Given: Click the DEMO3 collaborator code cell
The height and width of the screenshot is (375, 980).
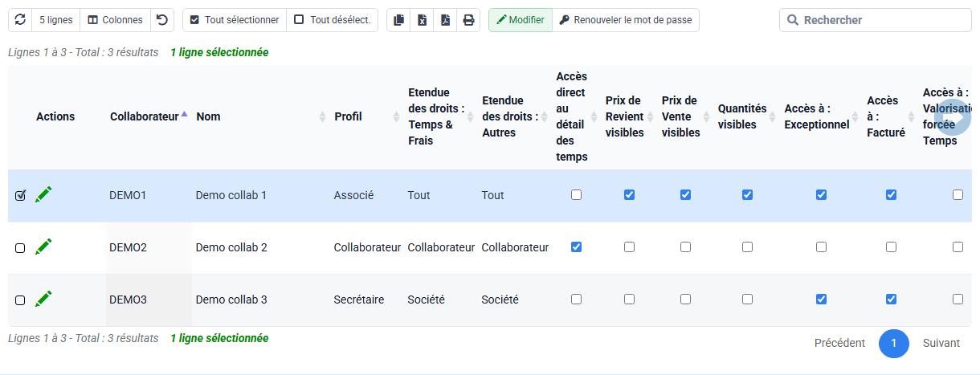Looking at the screenshot, I should pyautogui.click(x=149, y=300).
